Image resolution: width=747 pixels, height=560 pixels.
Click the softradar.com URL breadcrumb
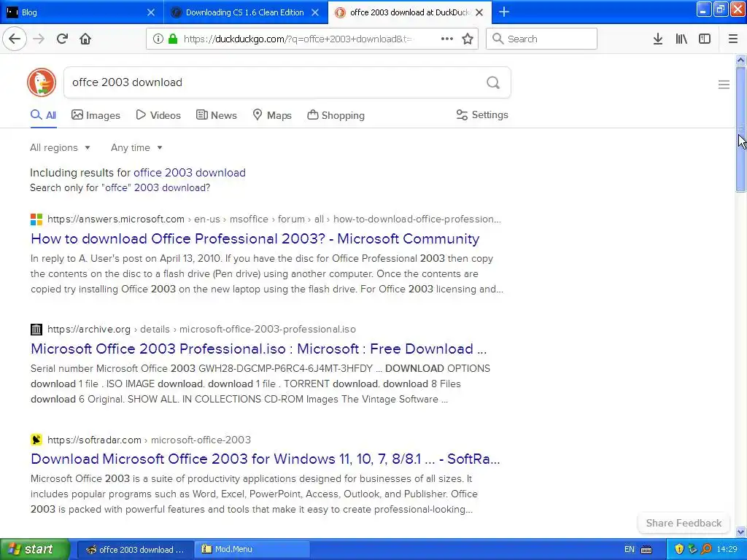[x=149, y=440]
